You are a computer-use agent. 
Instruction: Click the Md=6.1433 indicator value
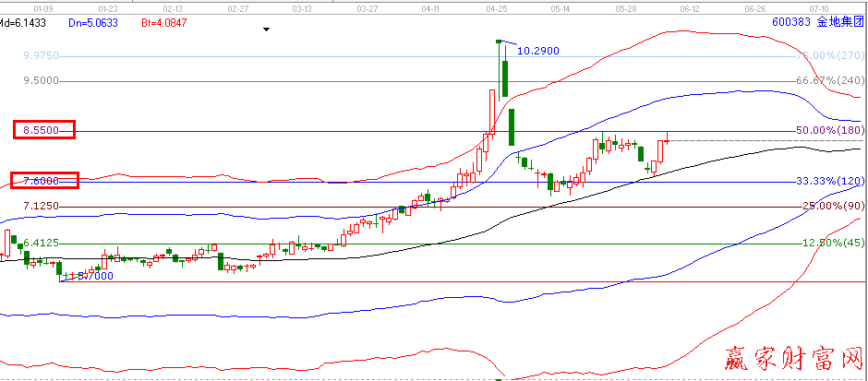[x=22, y=21]
